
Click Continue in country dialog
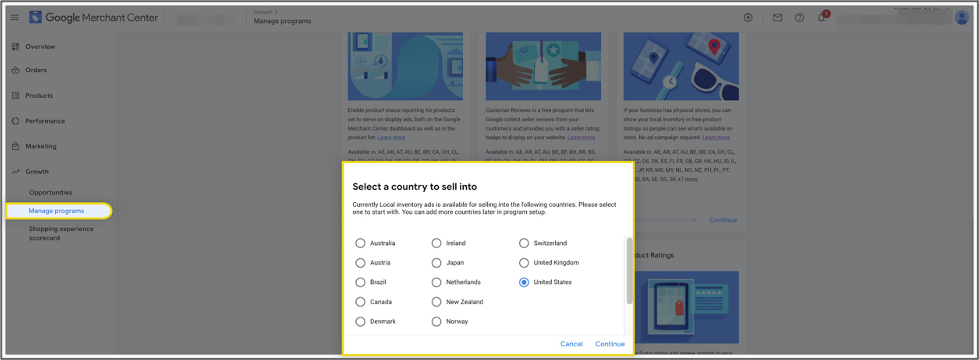[610, 344]
